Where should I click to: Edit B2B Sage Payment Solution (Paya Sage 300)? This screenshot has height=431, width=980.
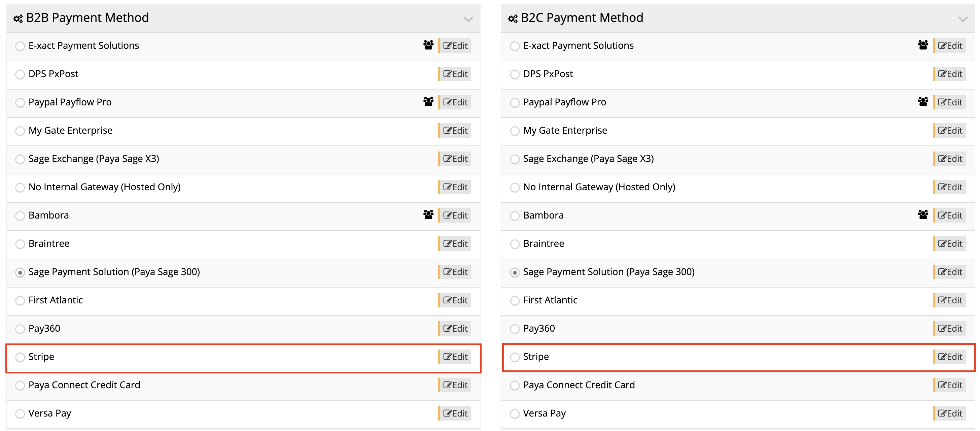[455, 272]
